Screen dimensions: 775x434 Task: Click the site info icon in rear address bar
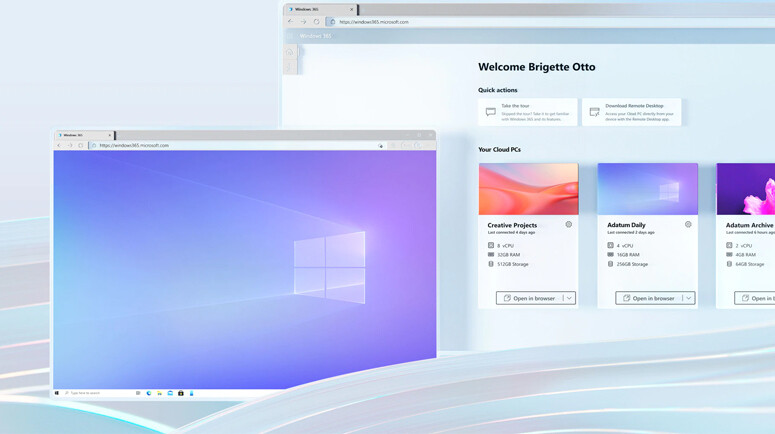333,22
